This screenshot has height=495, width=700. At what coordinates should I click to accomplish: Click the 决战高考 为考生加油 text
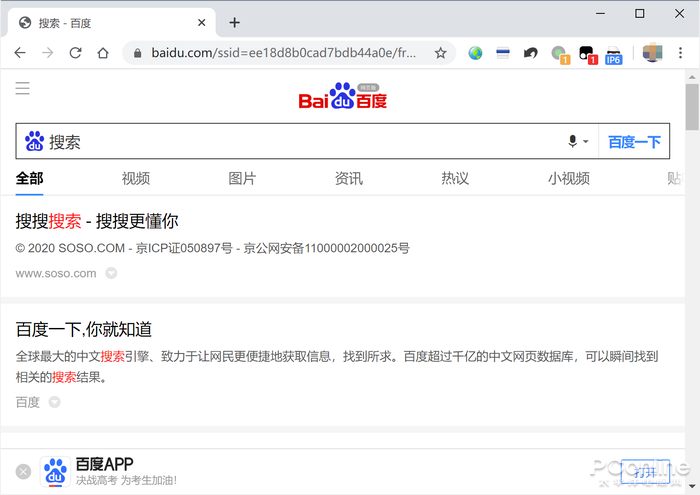(126, 480)
